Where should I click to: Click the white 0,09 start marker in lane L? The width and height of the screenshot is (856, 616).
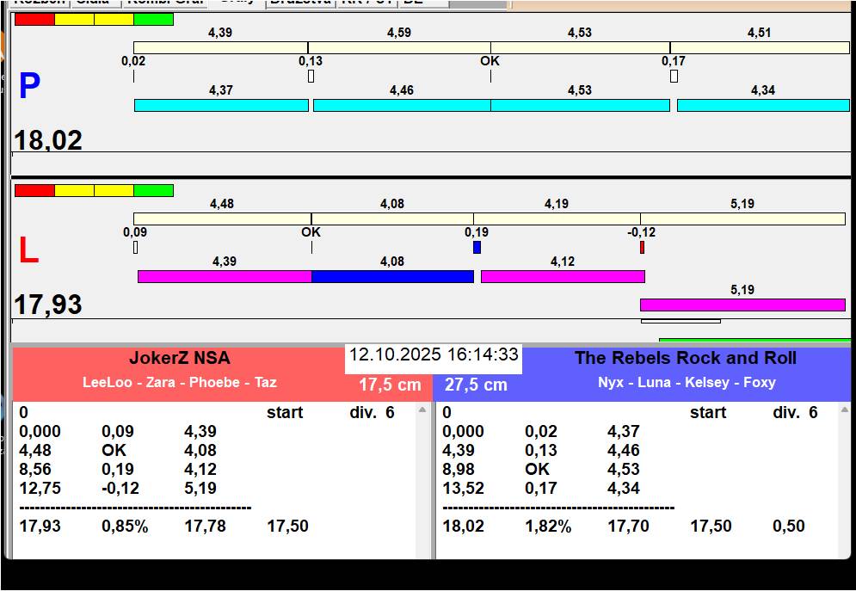(135, 248)
